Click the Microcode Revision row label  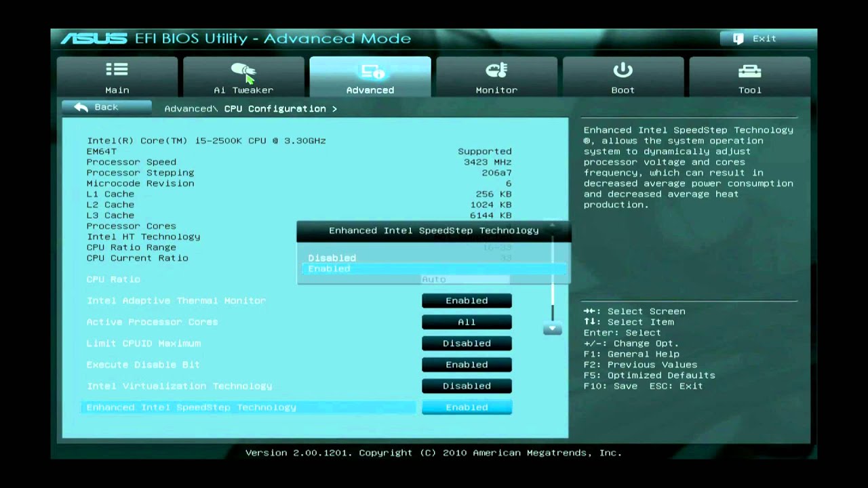click(140, 183)
